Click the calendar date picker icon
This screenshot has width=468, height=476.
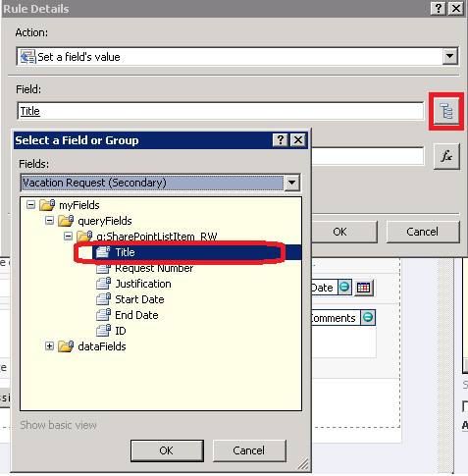point(363,288)
